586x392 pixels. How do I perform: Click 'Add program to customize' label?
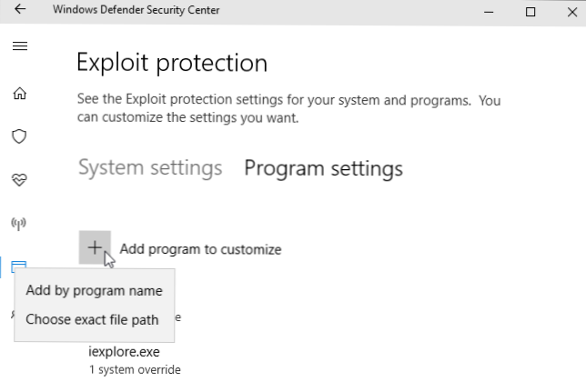click(200, 249)
